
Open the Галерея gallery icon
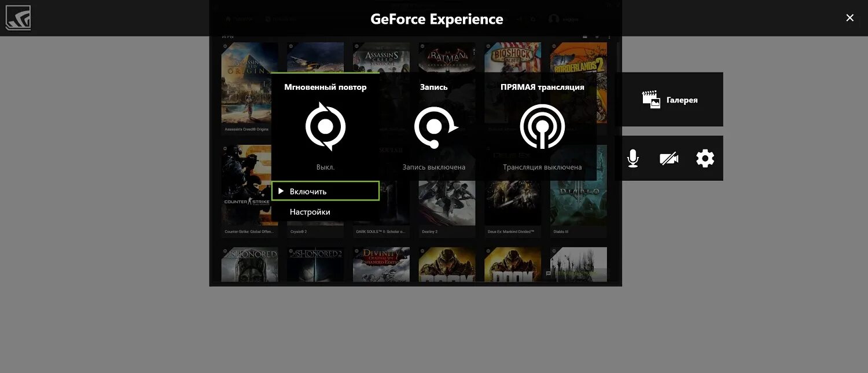tap(651, 100)
